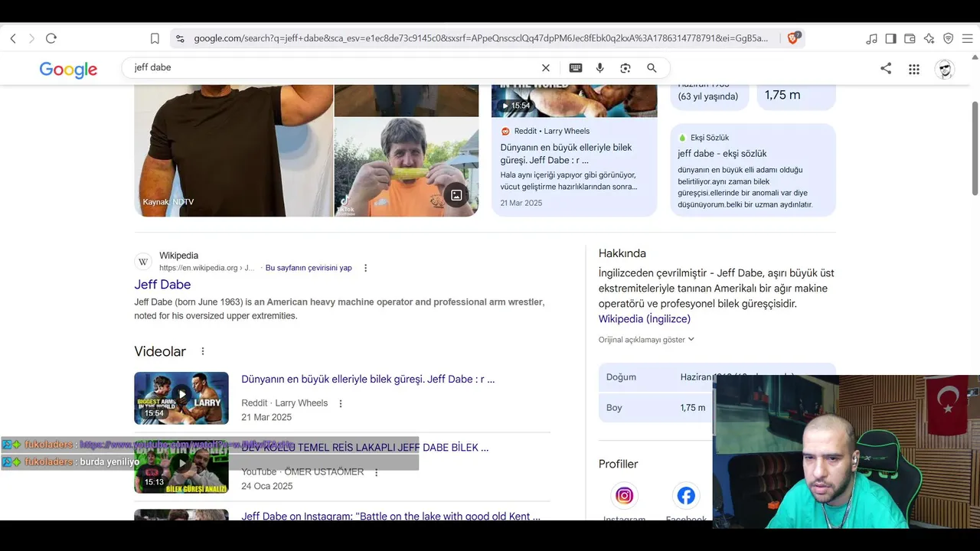Reload the current page
Image resolution: width=980 pixels, height=551 pixels.
(x=51, y=38)
